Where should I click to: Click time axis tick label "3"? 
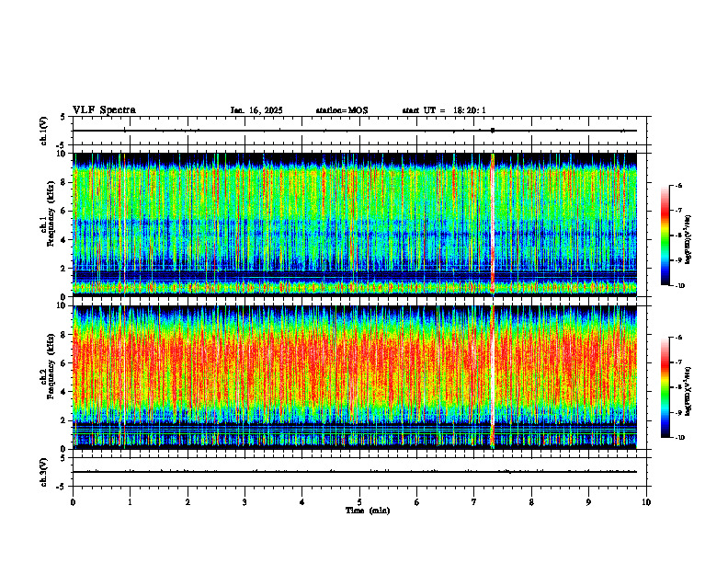(245, 502)
